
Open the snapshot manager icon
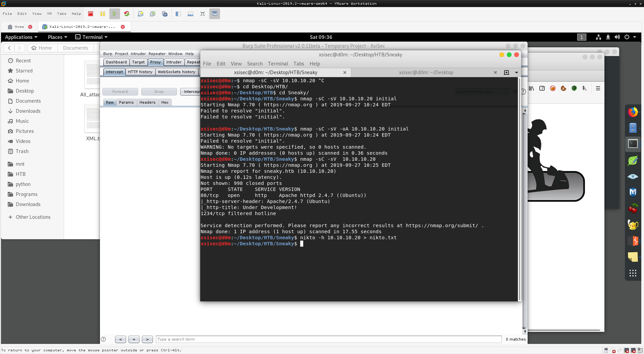point(165,14)
